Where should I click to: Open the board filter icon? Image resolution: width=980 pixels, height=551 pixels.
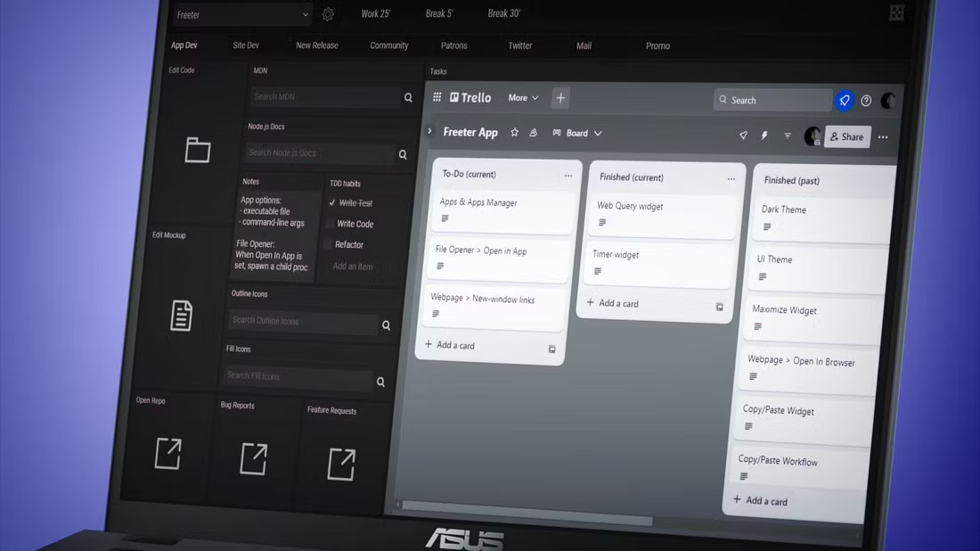point(788,136)
